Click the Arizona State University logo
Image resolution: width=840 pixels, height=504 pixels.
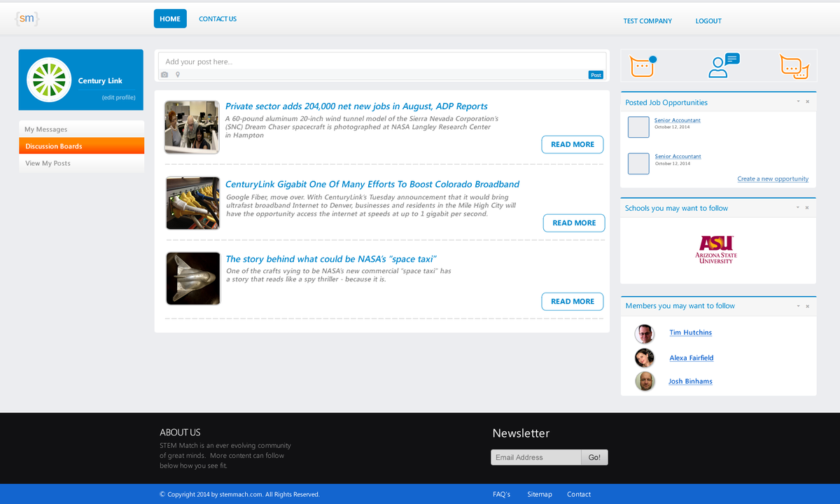coord(716,249)
